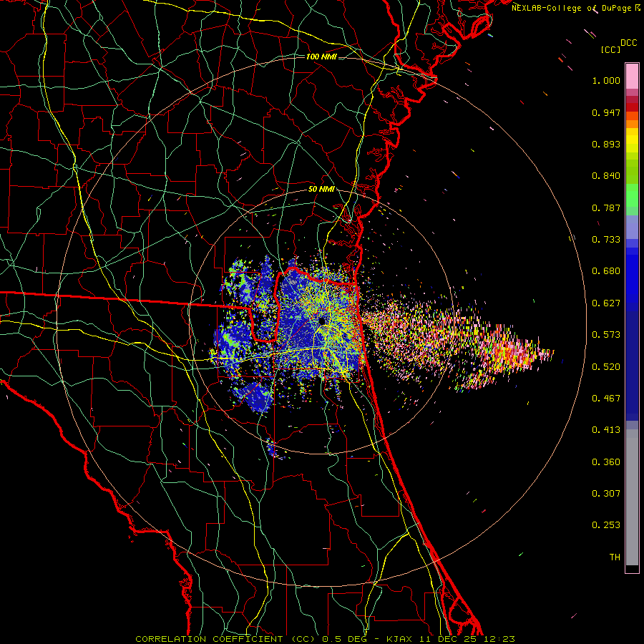Viewport: 644px width, 644px height.
Task: Select the 1.000 scale value
Action: tap(606, 80)
